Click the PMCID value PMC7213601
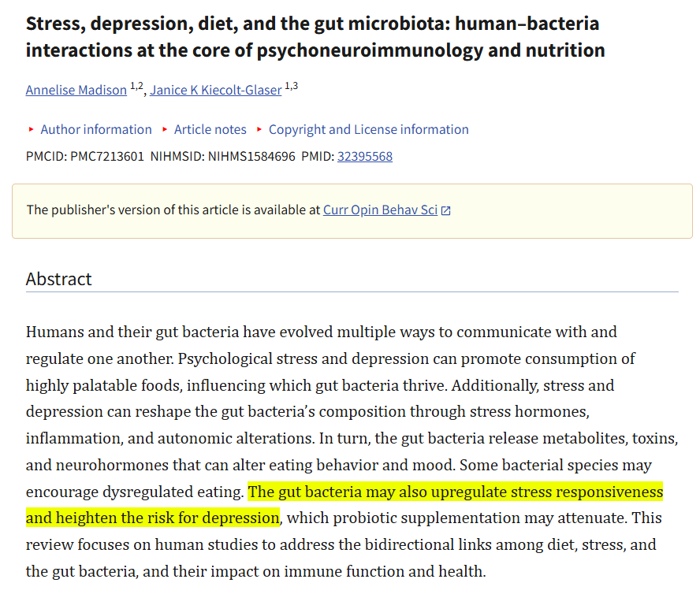 [107, 156]
